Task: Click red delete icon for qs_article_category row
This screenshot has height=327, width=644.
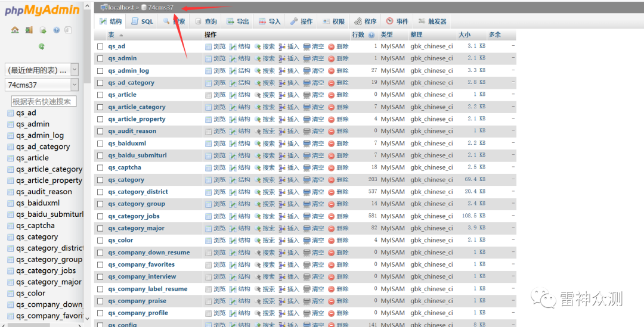Action: 332,107
